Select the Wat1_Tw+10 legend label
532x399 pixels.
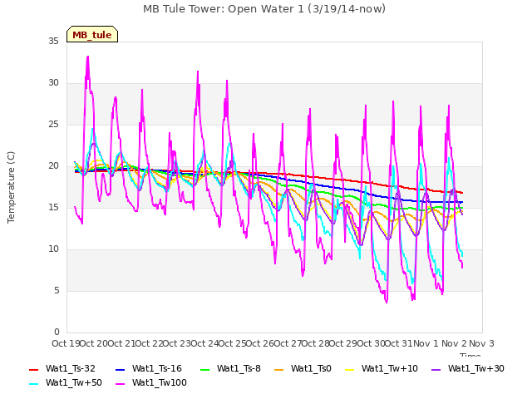[x=390, y=368]
